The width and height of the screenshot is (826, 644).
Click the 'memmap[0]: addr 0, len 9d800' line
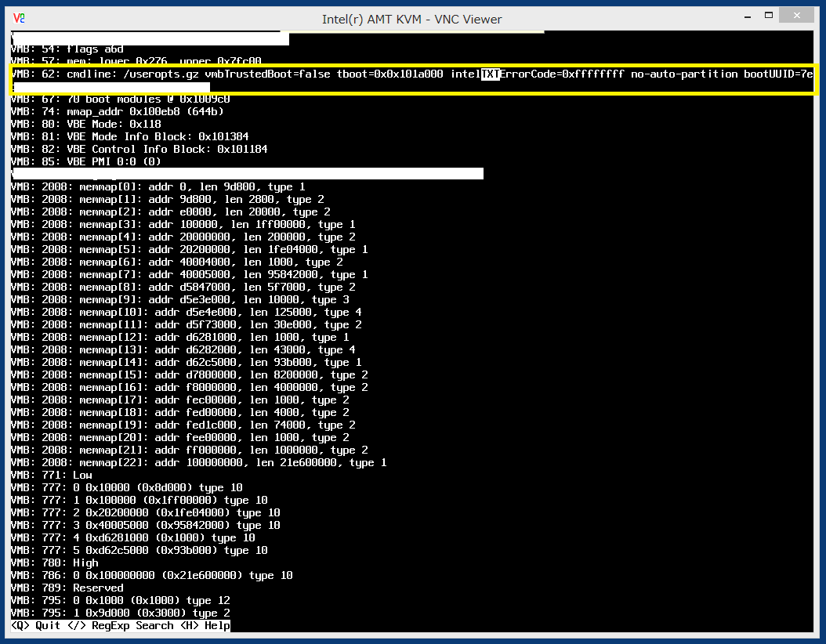[x=158, y=187]
